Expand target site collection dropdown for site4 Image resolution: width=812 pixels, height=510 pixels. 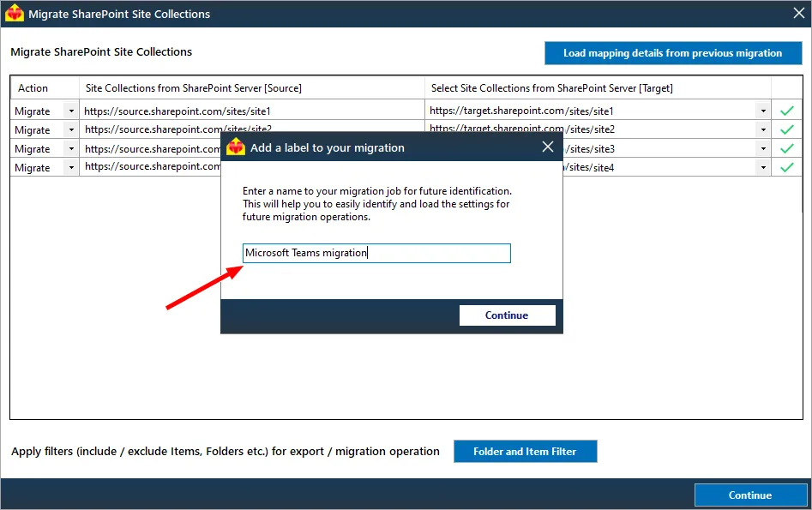(x=763, y=167)
